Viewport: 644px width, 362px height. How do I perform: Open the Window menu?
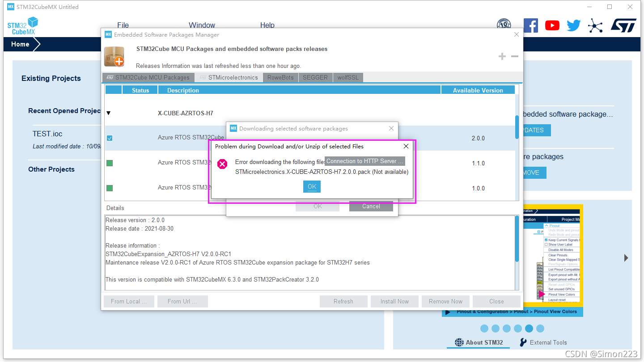tap(202, 25)
